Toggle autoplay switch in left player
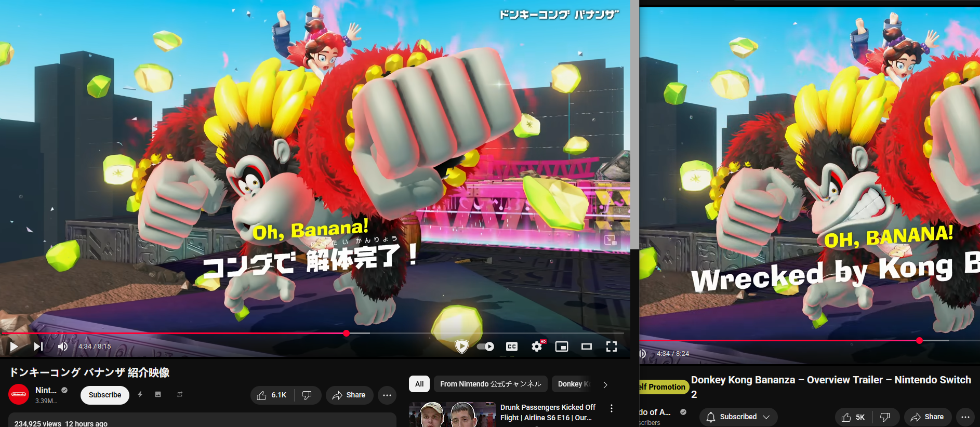This screenshot has width=980, height=427. tap(485, 346)
